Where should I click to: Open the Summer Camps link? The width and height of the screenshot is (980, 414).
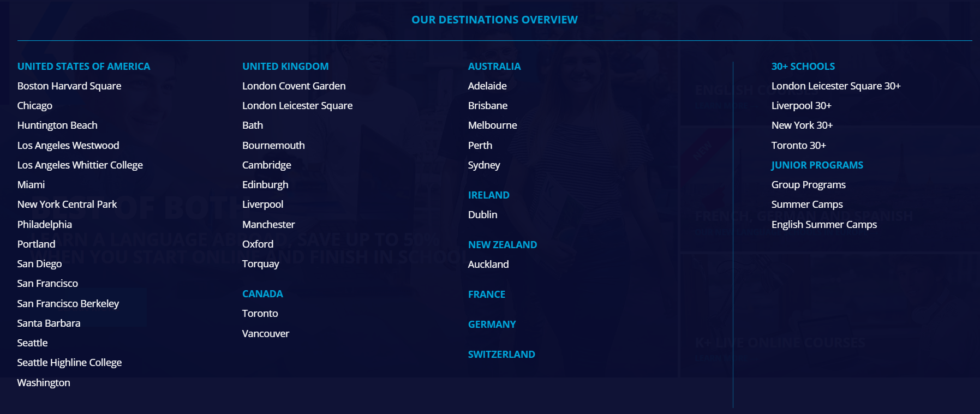(x=807, y=204)
